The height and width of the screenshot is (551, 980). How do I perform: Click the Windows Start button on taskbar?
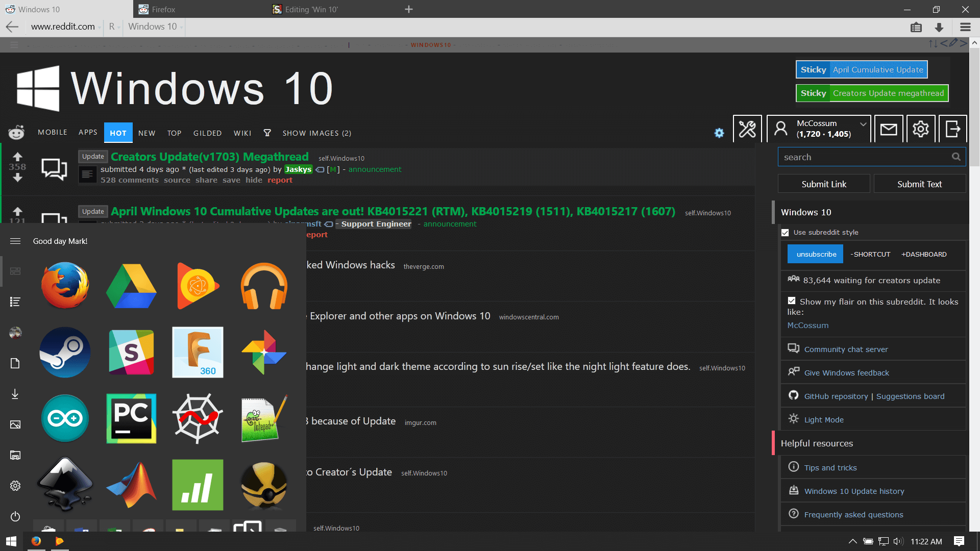(x=11, y=541)
